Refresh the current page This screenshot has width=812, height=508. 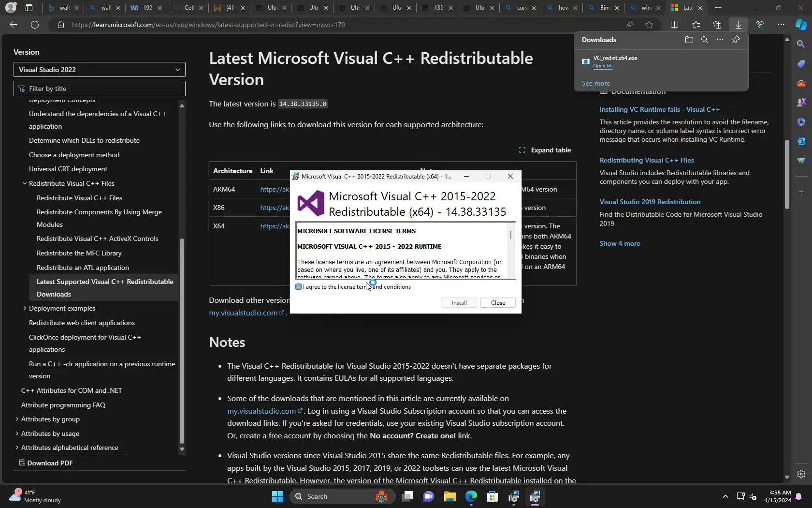pos(35,25)
